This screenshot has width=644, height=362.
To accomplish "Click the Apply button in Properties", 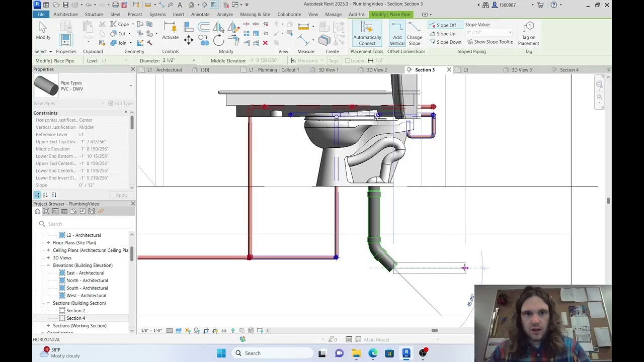I will [x=121, y=195].
